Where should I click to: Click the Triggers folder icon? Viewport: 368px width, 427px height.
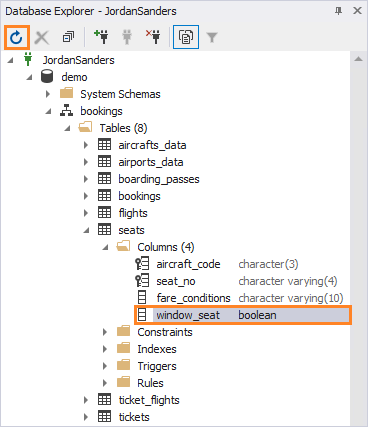tap(123, 365)
